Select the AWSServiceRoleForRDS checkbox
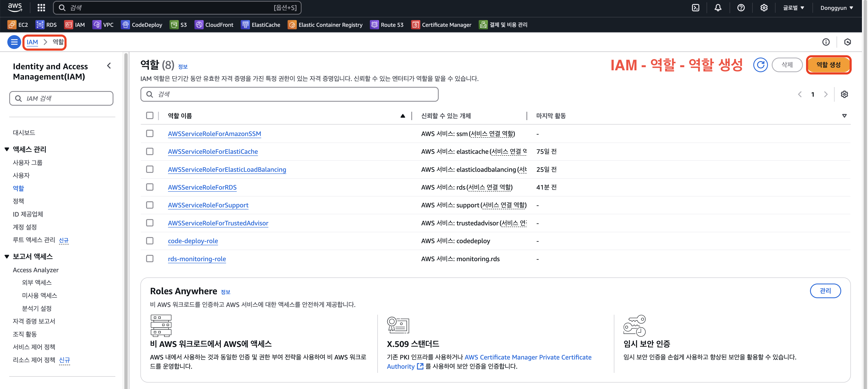The image size is (868, 389). 150,187
